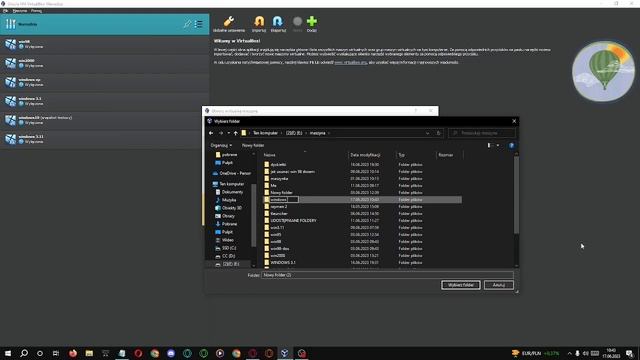This screenshot has width=640, height=360.
Task: Select the windows 3.11 virtual machine
Action: tap(104, 139)
